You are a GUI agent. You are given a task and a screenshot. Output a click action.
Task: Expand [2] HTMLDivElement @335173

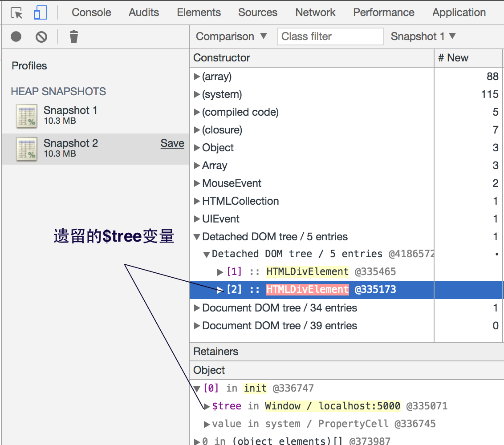[220, 290]
